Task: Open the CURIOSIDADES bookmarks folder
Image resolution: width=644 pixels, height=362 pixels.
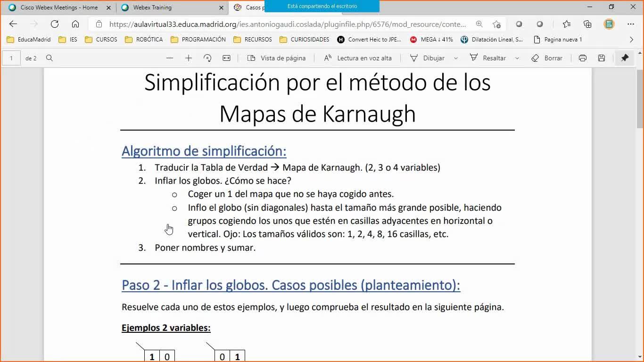Action: point(305,40)
